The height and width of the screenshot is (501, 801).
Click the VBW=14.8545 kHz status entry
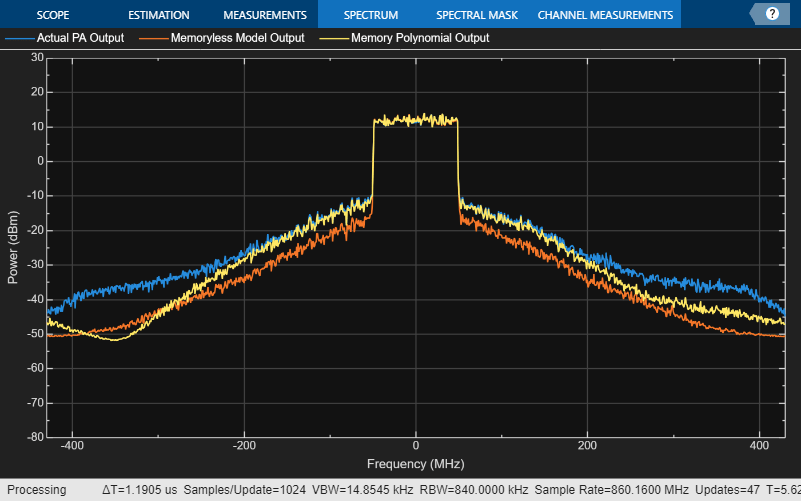[362, 490]
